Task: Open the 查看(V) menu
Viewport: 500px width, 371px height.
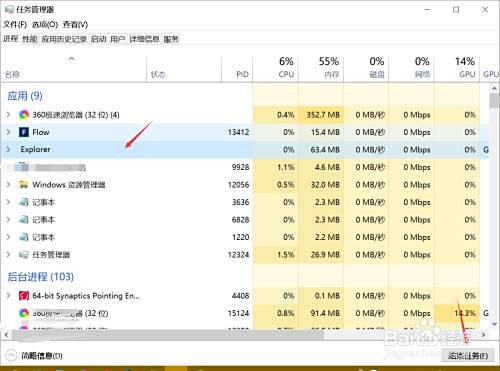Action: click(x=75, y=25)
